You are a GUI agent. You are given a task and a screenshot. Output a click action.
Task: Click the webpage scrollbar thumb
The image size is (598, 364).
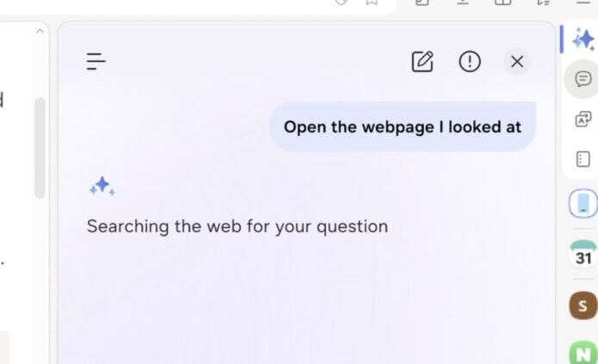pos(40,146)
